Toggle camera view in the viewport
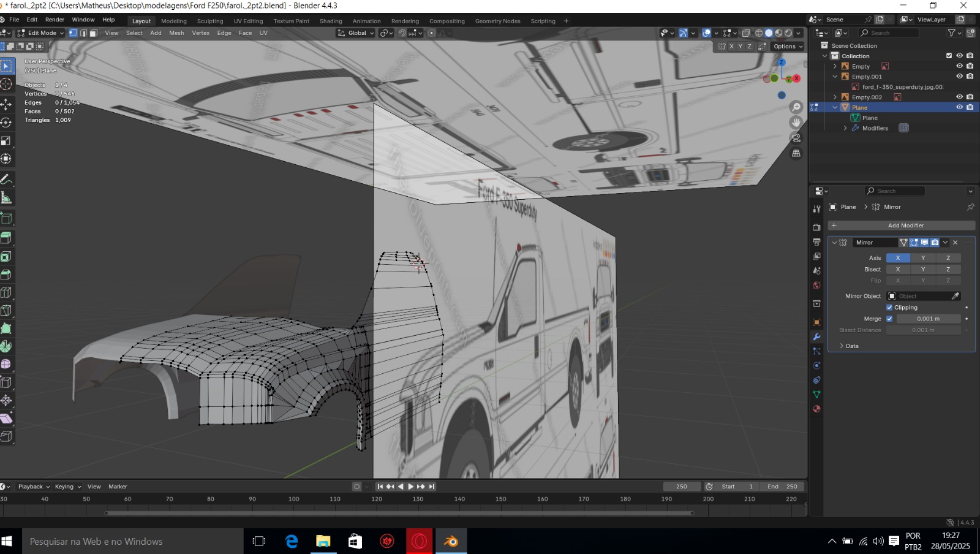 [x=796, y=138]
